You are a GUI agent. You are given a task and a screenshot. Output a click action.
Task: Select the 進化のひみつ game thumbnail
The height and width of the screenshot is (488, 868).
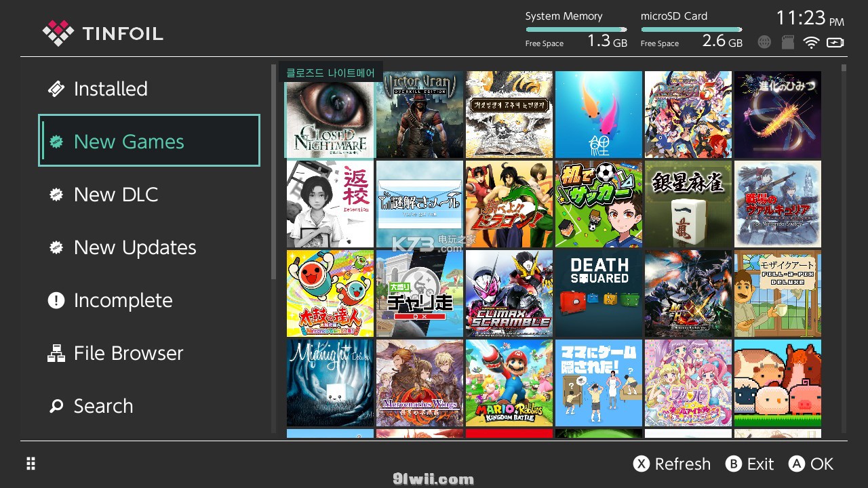[778, 115]
